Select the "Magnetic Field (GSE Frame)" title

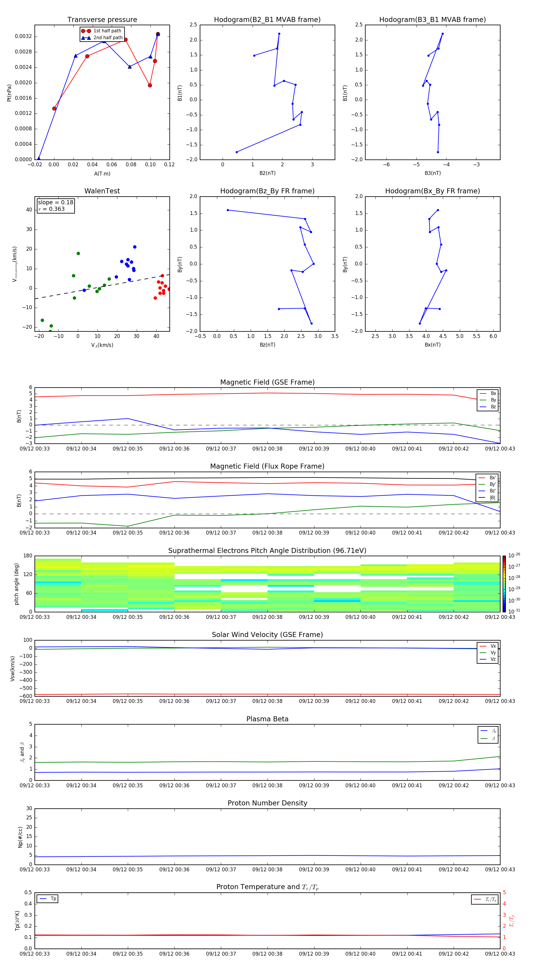coord(267,382)
